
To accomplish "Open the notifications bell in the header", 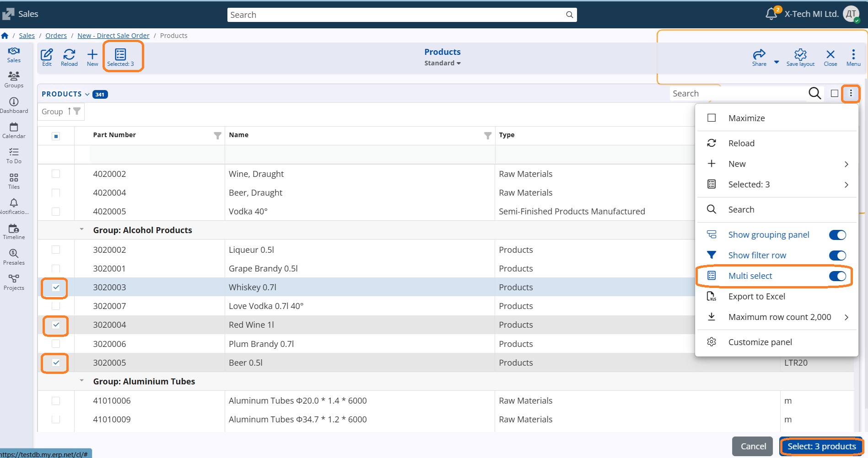I will pyautogui.click(x=771, y=14).
